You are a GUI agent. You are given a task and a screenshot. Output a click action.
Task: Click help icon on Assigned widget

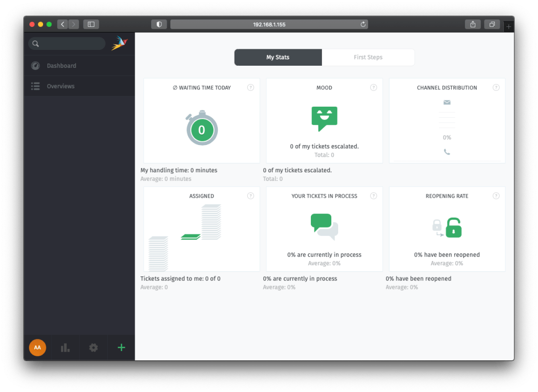click(x=250, y=196)
